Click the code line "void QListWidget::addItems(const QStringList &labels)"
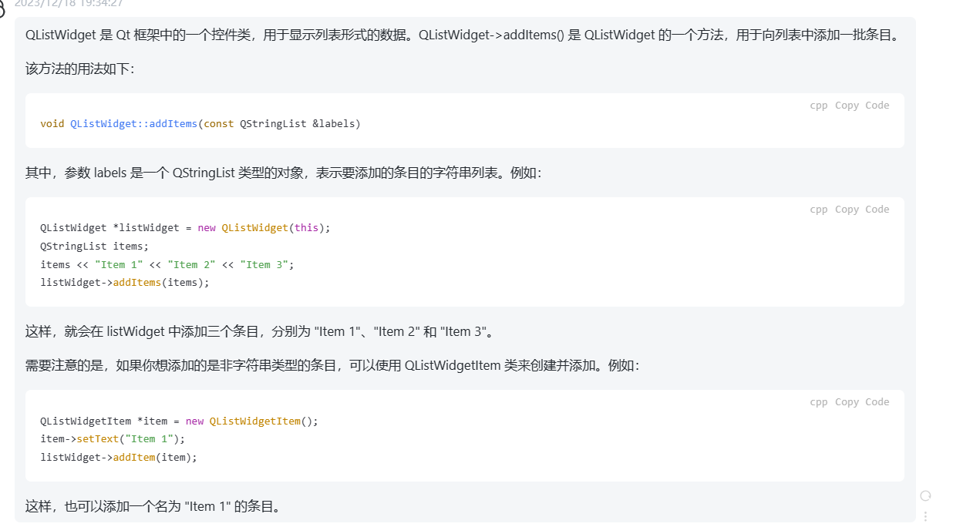Viewport: 980px width, 527px height. click(x=200, y=123)
